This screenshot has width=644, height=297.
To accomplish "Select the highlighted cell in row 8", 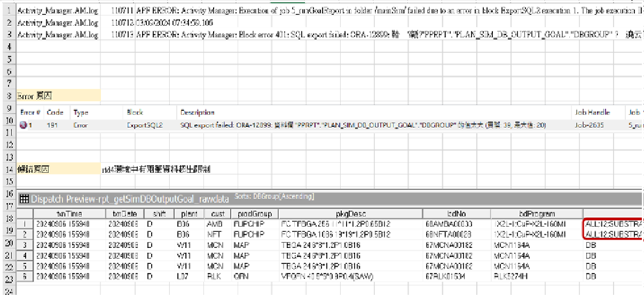I will coord(58,96).
